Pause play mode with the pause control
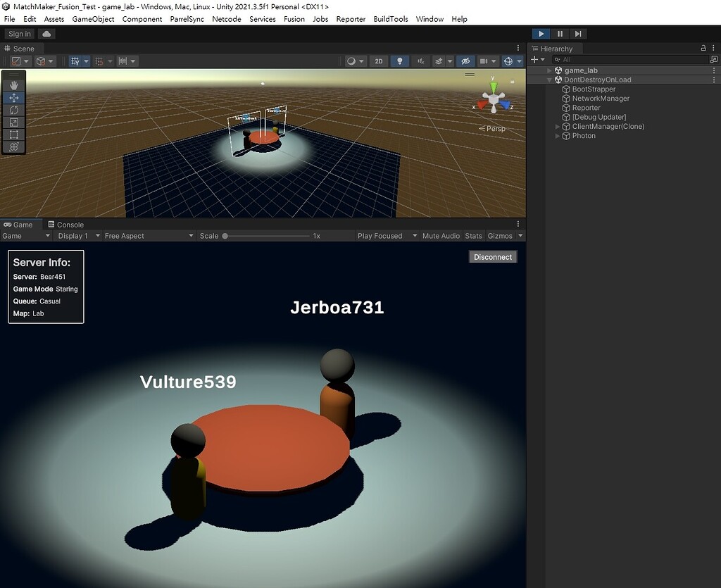 point(560,33)
